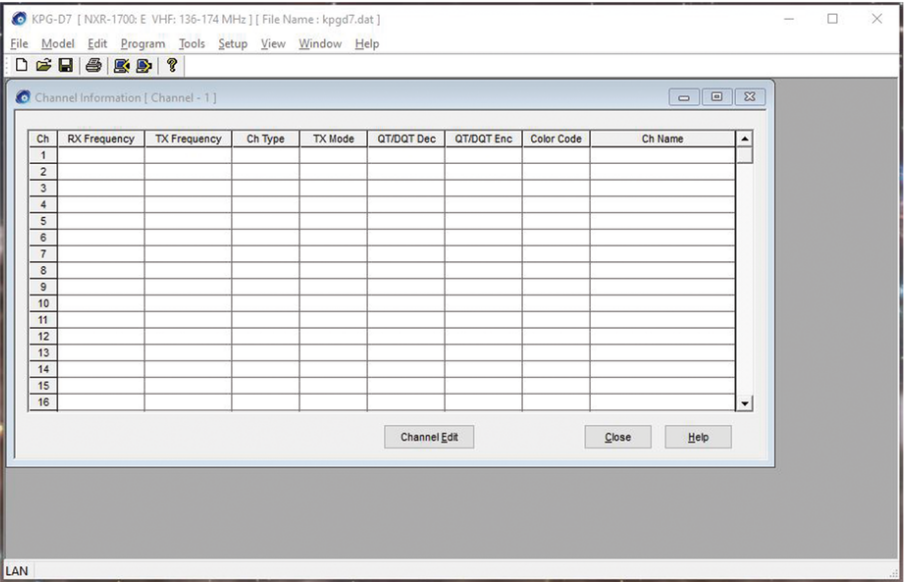Screen dimensions: 904x582
Task: Click the Save floppy disk icon
Action: (65, 66)
